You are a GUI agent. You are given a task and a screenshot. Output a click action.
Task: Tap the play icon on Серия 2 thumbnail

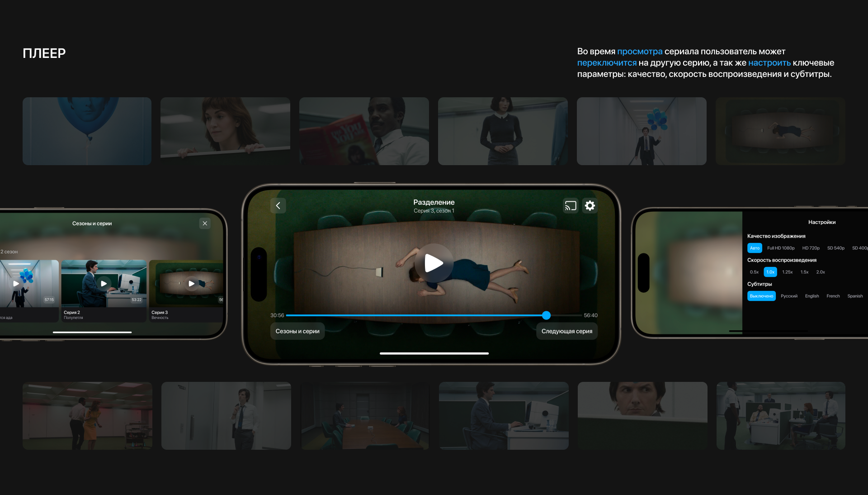click(x=104, y=284)
